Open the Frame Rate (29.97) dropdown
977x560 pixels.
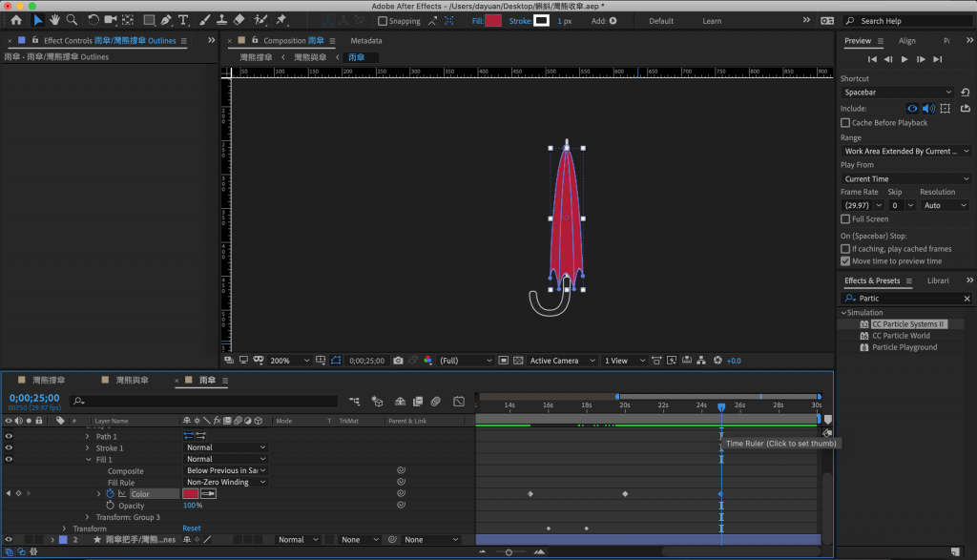pos(863,205)
